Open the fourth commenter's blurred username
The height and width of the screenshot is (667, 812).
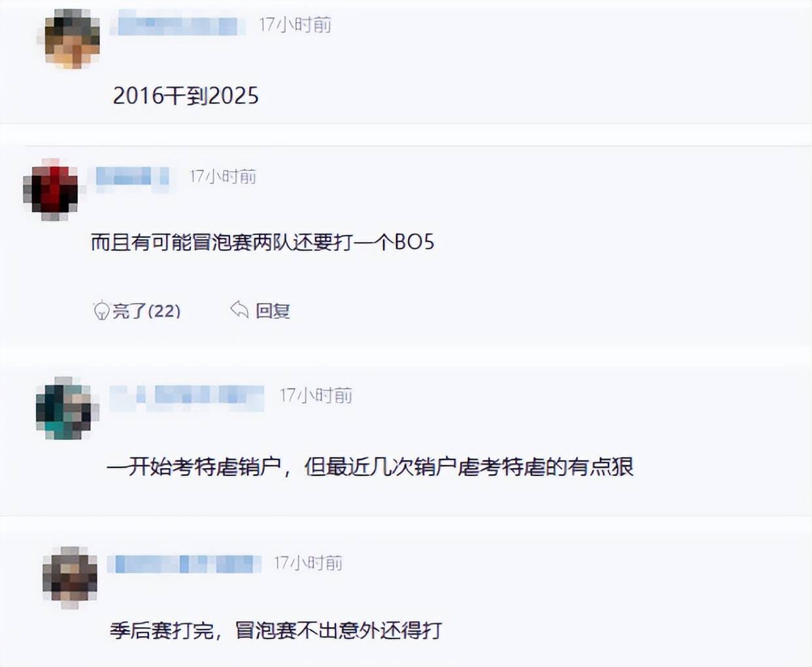point(184,563)
